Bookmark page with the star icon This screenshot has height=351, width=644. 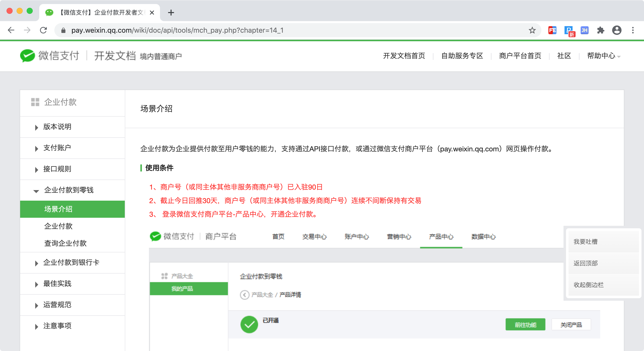click(x=532, y=30)
